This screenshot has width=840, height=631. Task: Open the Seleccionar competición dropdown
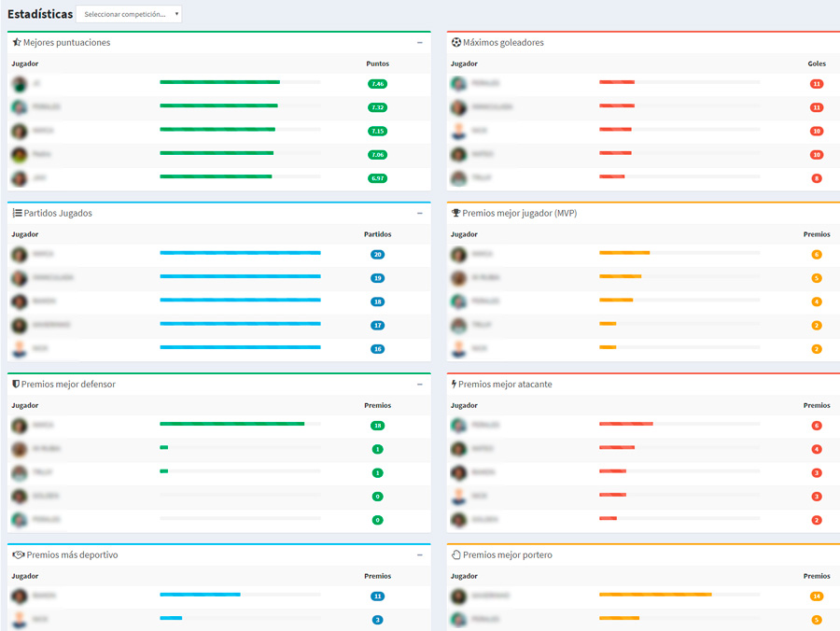[129, 15]
